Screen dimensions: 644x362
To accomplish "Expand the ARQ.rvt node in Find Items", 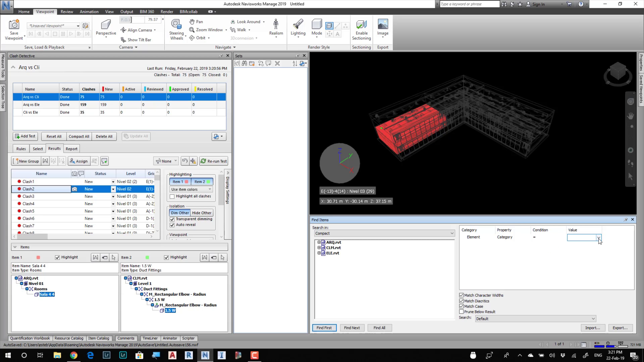I will click(x=319, y=242).
